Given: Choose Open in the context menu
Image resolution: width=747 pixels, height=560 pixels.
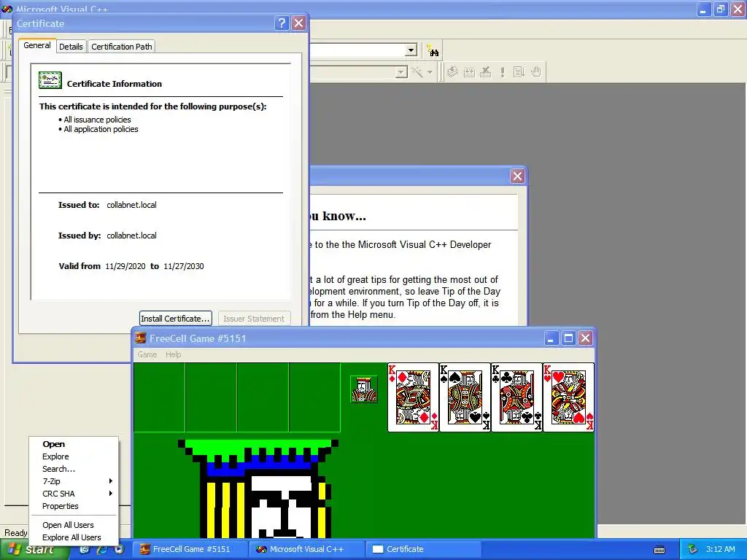Looking at the screenshot, I should [74, 444].
